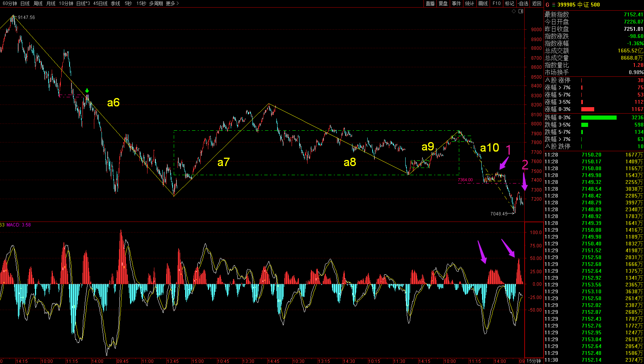Select the 月线 monthly period
The width and height of the screenshot is (644, 364).
pos(51,3)
